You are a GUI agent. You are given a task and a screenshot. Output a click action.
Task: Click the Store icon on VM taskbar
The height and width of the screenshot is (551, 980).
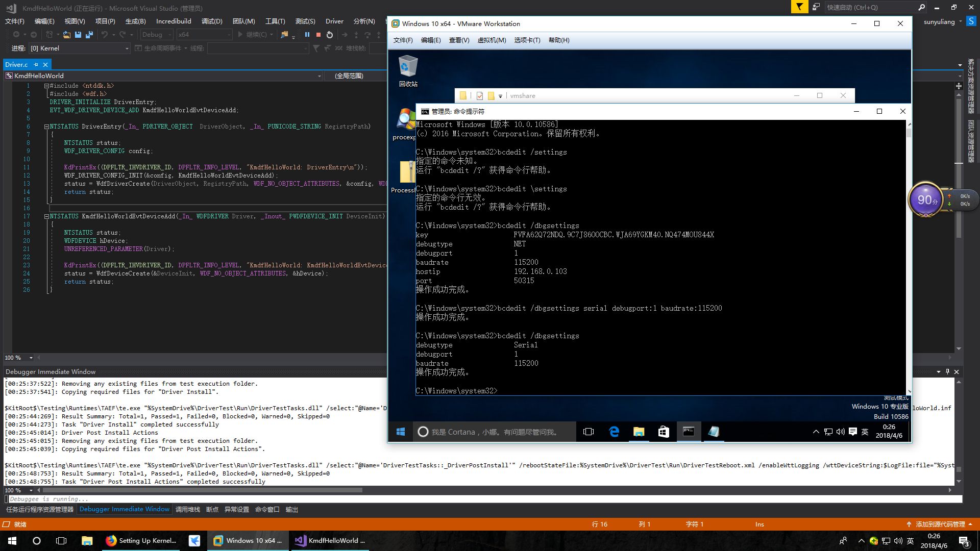click(x=664, y=432)
